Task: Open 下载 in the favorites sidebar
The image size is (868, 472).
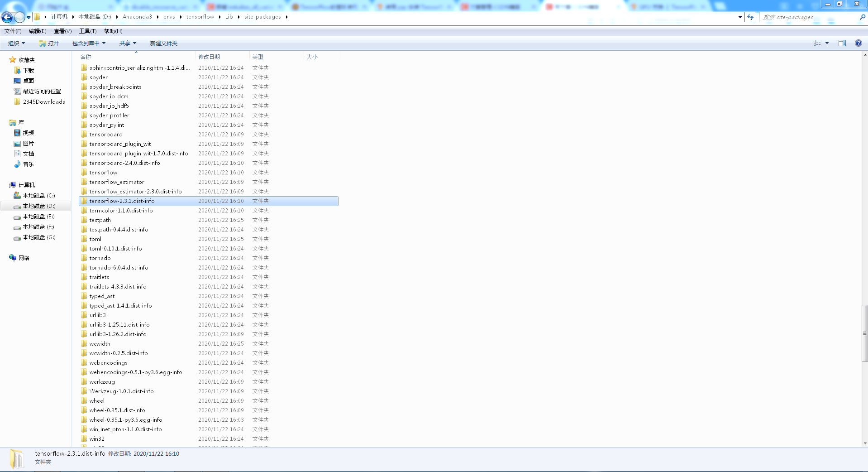Action: pos(24,70)
